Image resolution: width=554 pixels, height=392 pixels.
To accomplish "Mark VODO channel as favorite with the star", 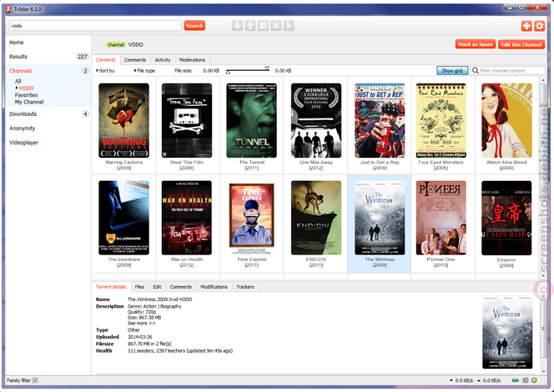I will click(x=99, y=44).
